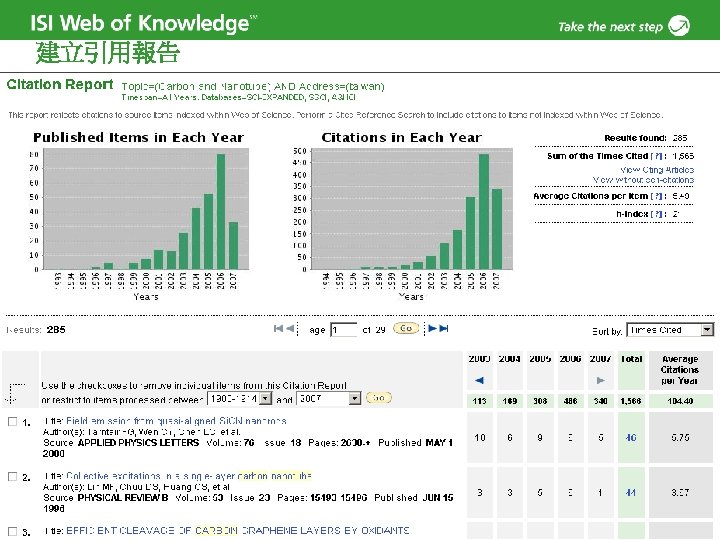
Task: Click the help icon beside h-index
Action: (x=658, y=214)
